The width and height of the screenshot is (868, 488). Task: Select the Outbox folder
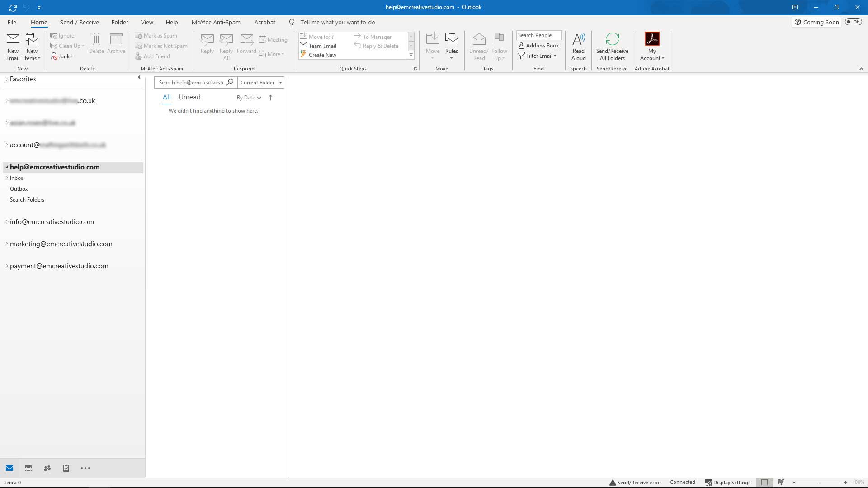[19, 189]
